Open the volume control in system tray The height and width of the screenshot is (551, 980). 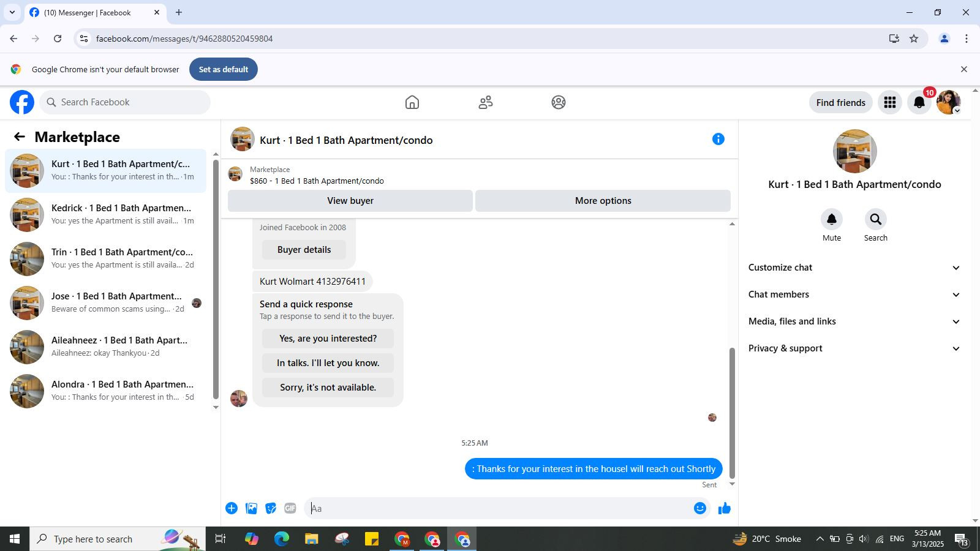click(x=864, y=539)
